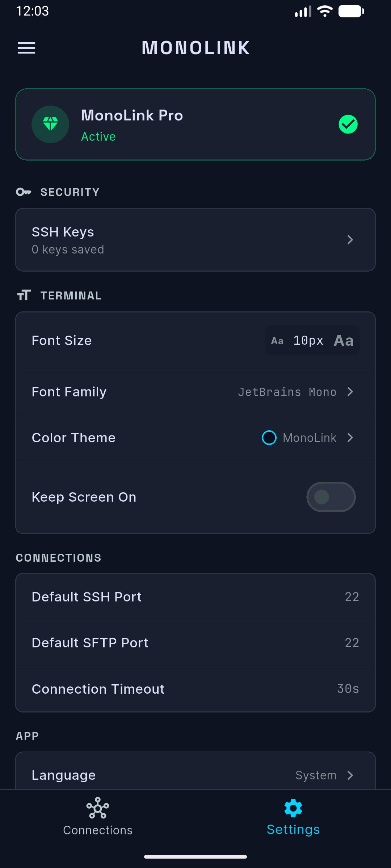Increase font size with large Aa
Viewport: 391px width, 868px height.
click(344, 340)
